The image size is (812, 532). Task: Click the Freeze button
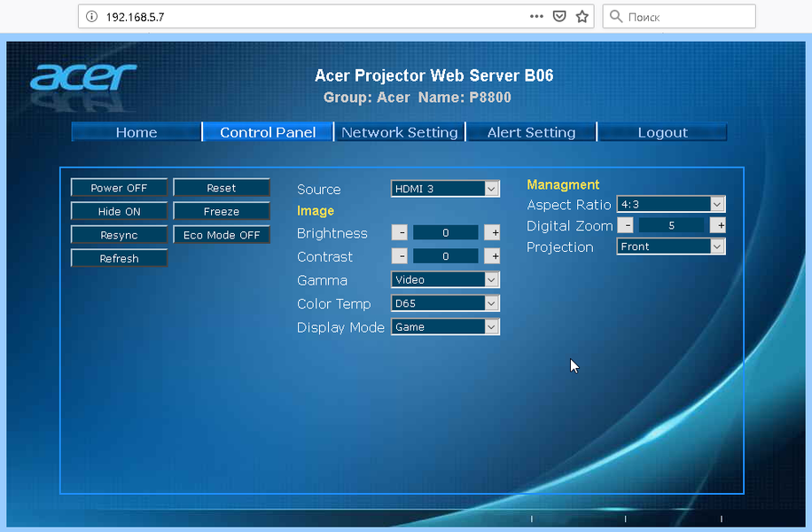222,211
